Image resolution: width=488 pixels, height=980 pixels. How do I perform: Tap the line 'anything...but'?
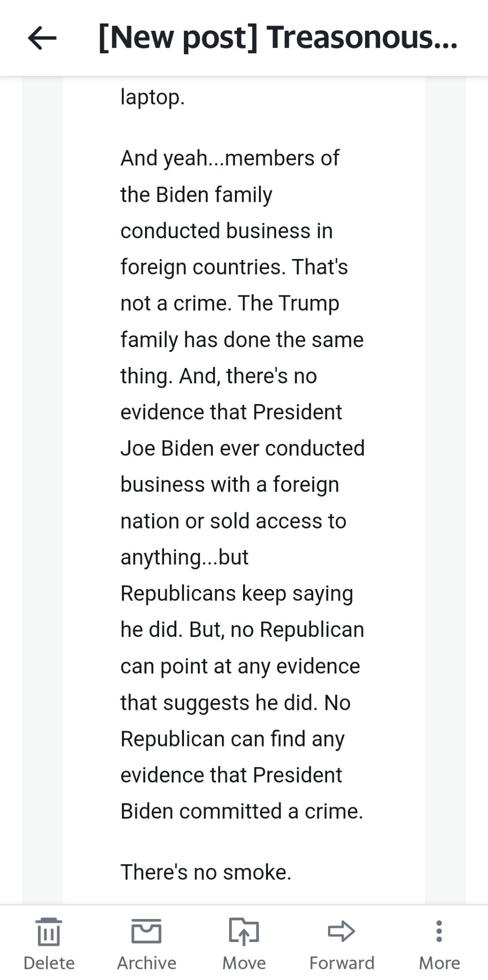(184, 558)
